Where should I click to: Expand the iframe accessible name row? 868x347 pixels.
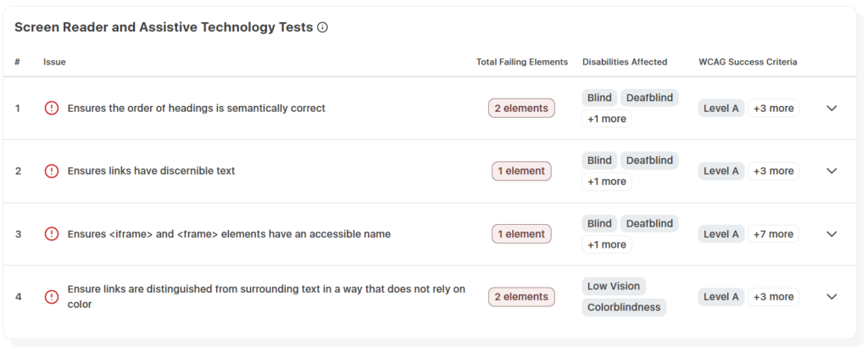(832, 234)
